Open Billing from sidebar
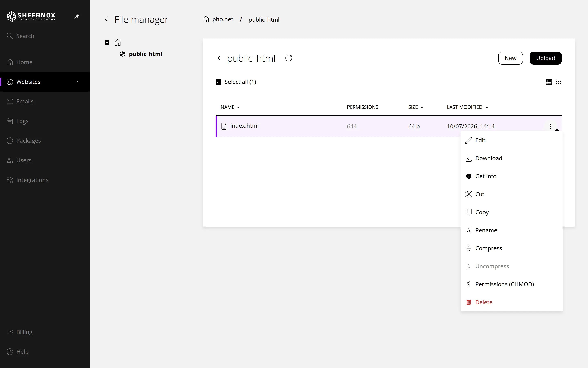Image resolution: width=588 pixels, height=368 pixels. click(x=45, y=332)
